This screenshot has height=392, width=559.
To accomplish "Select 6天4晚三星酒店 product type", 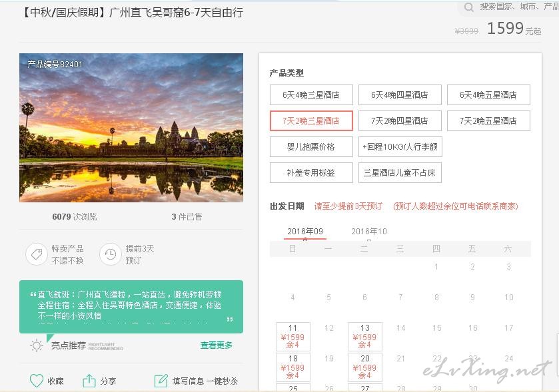I will click(x=311, y=95).
